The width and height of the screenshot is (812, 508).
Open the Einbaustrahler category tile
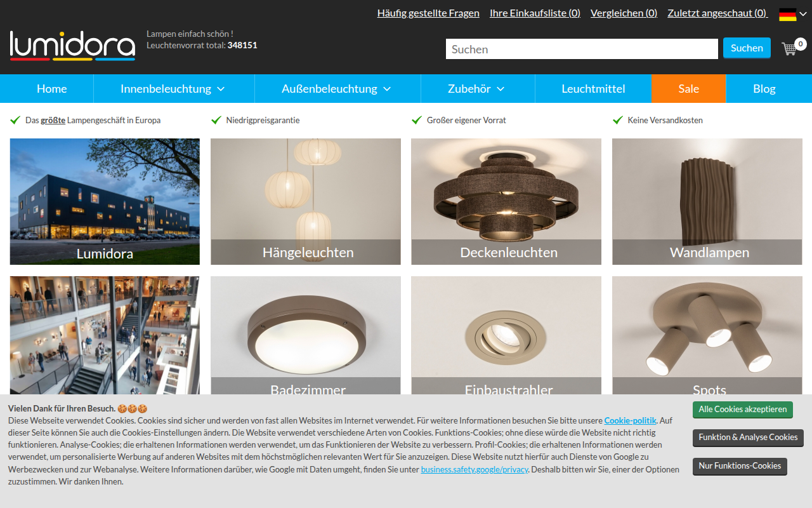coord(506,335)
